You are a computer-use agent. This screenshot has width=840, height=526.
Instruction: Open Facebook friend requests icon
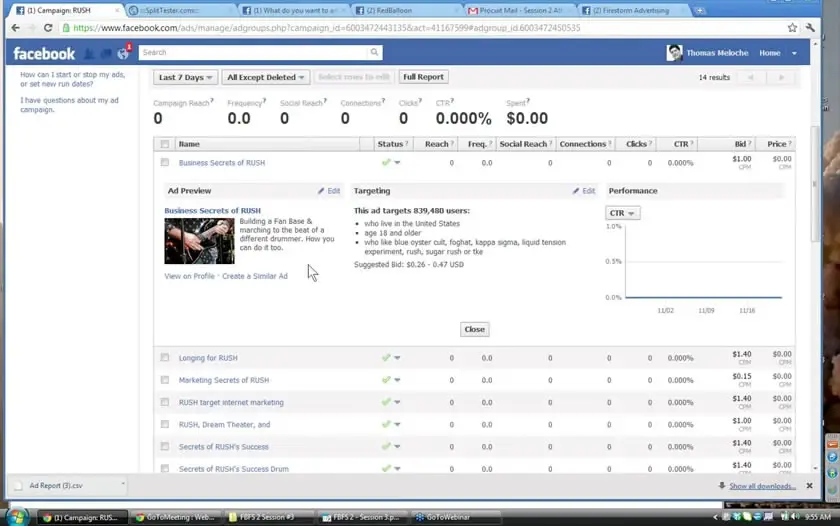point(89,54)
